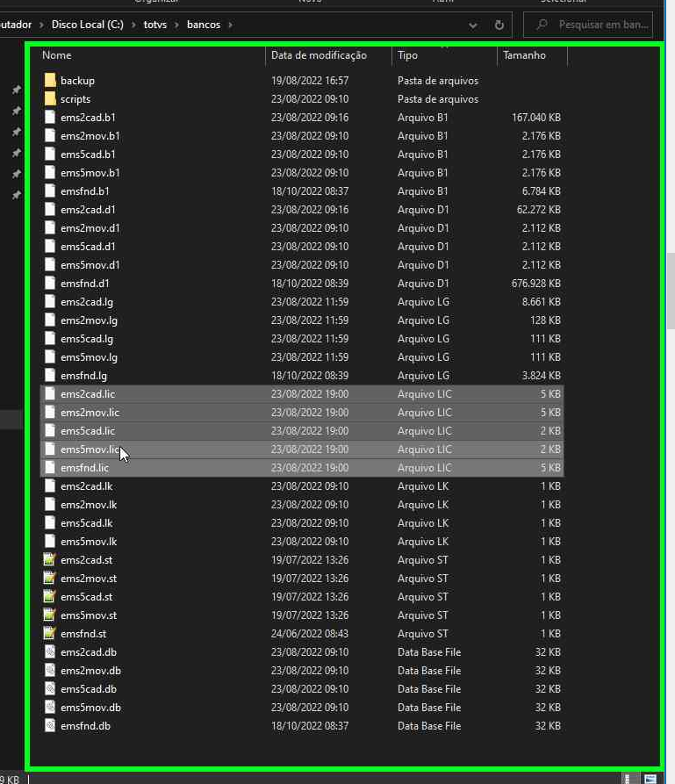Click the ems2mov.st notepad file icon
This screenshot has width=675, height=784.
[49, 578]
